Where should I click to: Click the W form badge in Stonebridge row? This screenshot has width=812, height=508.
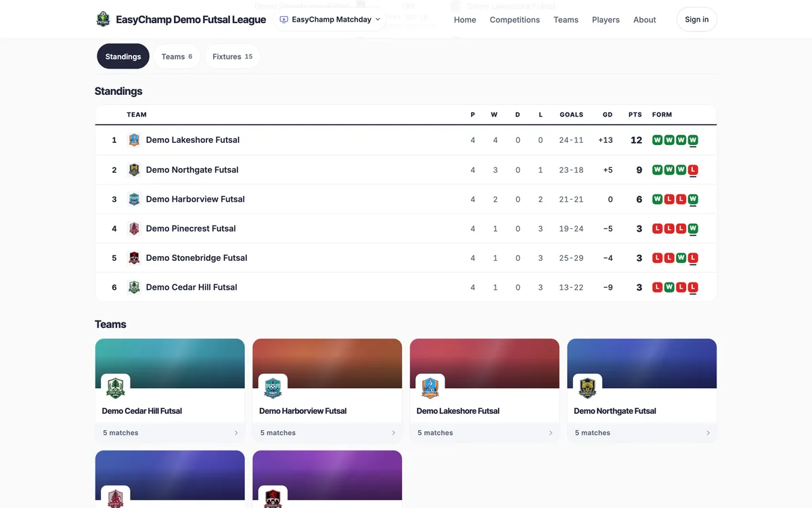681,258
